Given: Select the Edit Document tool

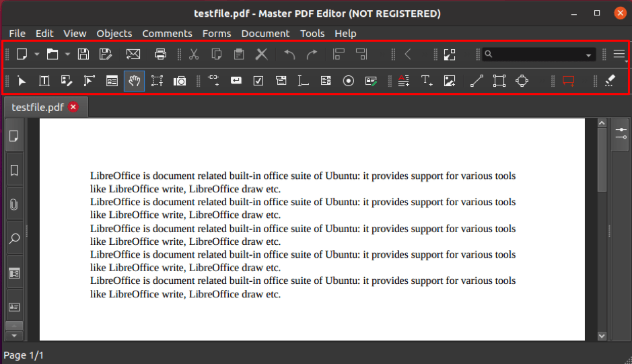Looking at the screenshot, I should pos(67,81).
